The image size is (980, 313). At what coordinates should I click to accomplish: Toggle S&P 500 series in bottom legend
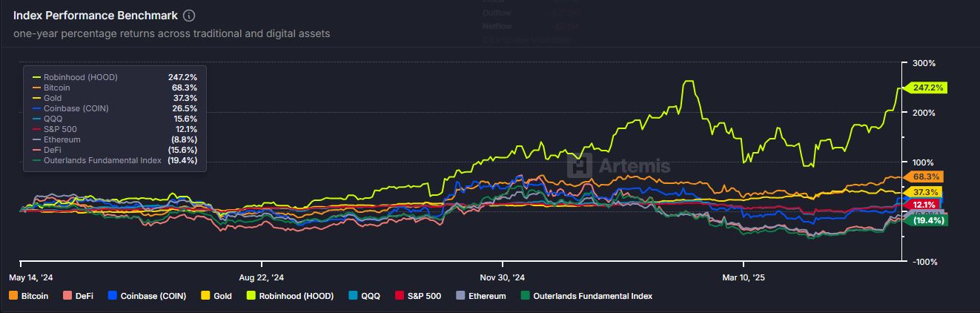click(x=417, y=296)
